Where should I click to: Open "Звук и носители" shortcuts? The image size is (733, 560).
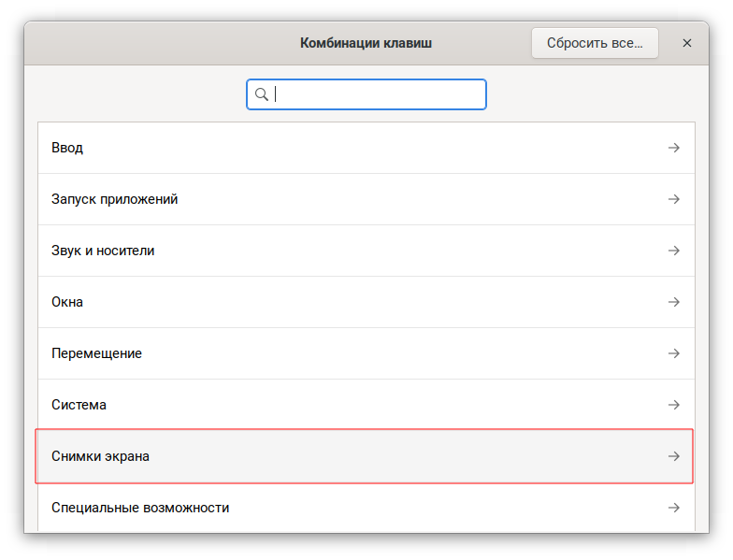(x=365, y=251)
